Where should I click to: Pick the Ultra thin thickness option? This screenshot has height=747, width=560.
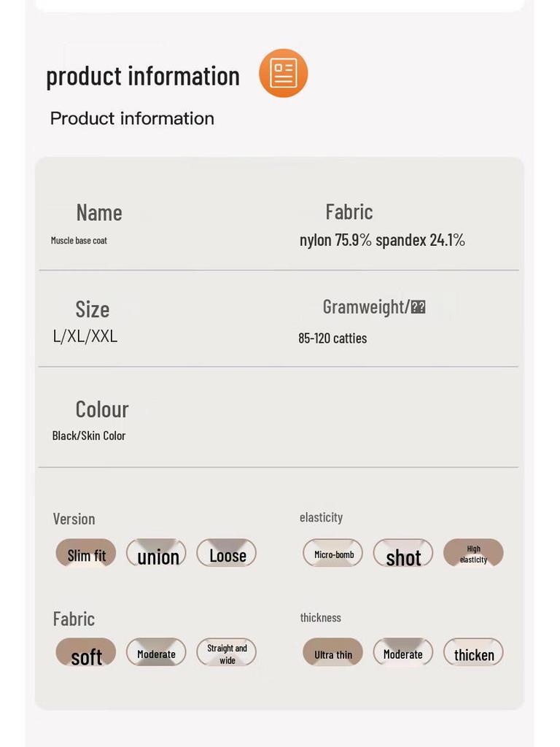[x=333, y=653]
